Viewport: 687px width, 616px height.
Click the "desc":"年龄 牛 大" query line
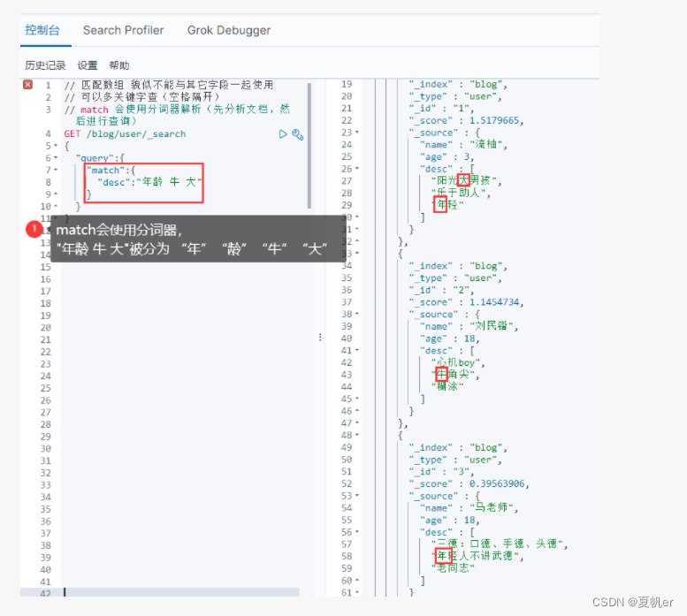point(149,182)
